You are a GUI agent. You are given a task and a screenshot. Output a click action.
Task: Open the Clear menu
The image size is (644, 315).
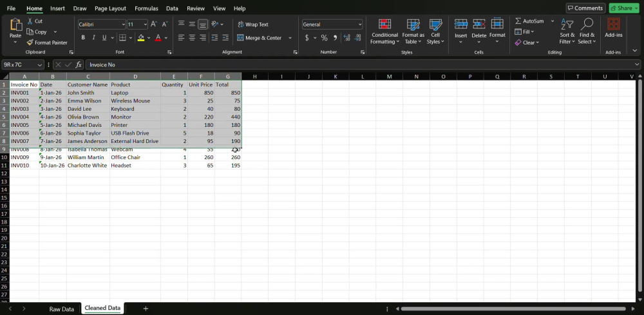pyautogui.click(x=527, y=43)
